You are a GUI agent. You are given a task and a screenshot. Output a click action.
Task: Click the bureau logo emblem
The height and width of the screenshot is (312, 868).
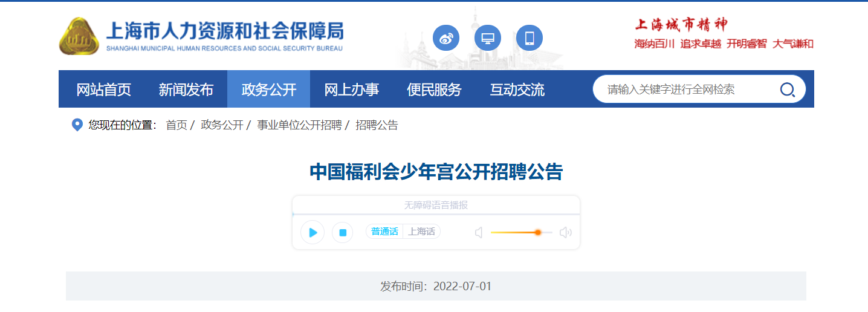point(79,37)
